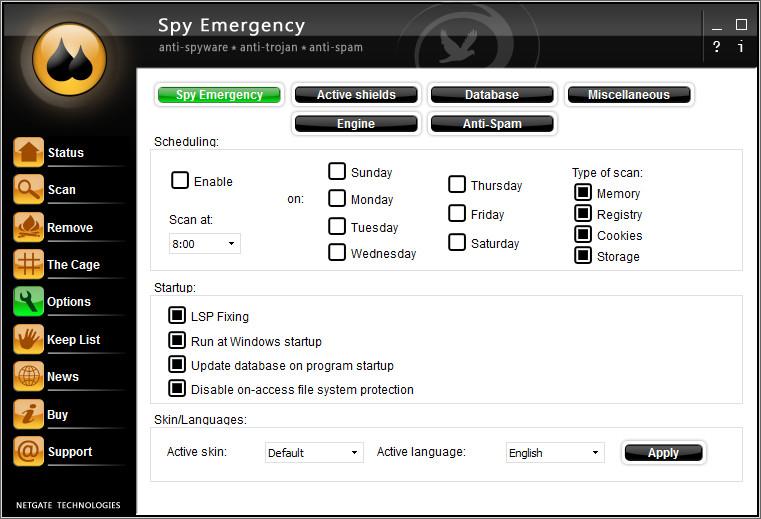This screenshot has height=519, width=761.
Task: Tick the scheduling Enable checkbox
Action: point(180,180)
